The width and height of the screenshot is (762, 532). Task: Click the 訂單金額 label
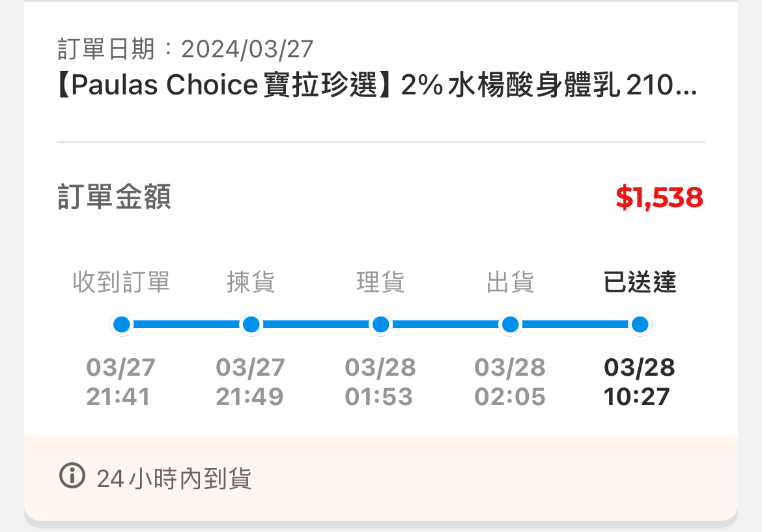[115, 197]
